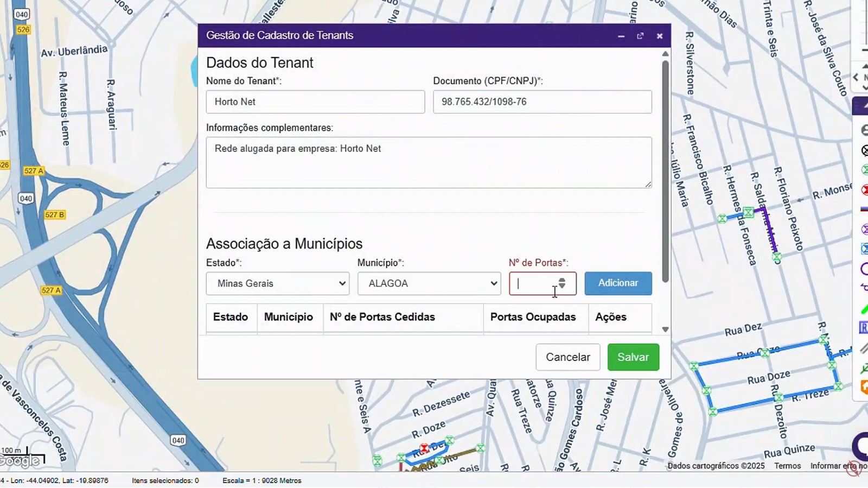
Task: Click the Informações complementares text area
Action: [429, 162]
